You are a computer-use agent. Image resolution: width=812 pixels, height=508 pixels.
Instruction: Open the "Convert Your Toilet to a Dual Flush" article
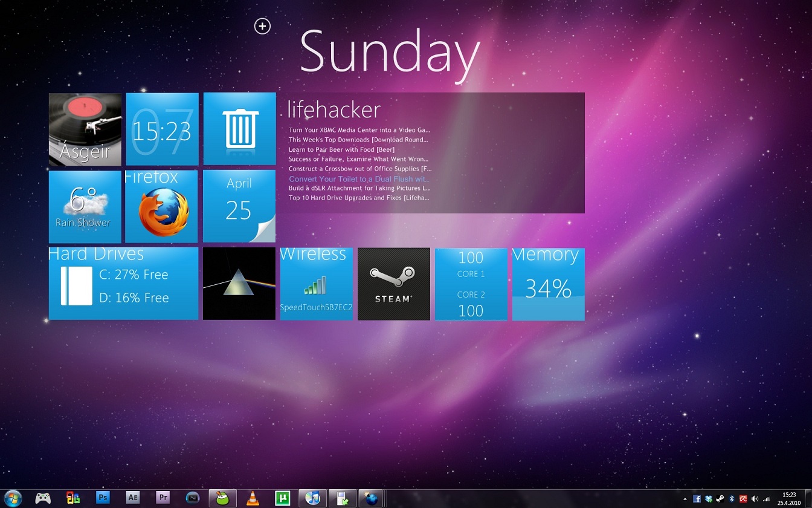click(359, 178)
